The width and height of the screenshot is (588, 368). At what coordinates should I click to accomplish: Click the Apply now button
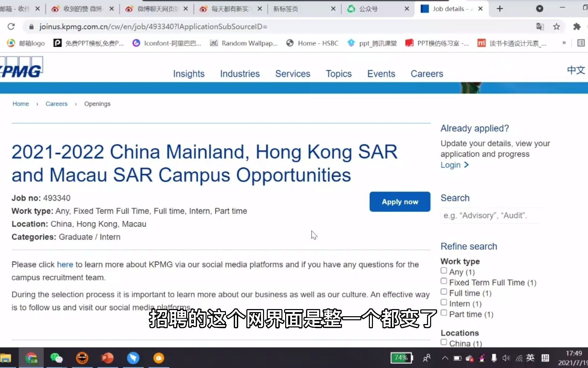coord(400,202)
